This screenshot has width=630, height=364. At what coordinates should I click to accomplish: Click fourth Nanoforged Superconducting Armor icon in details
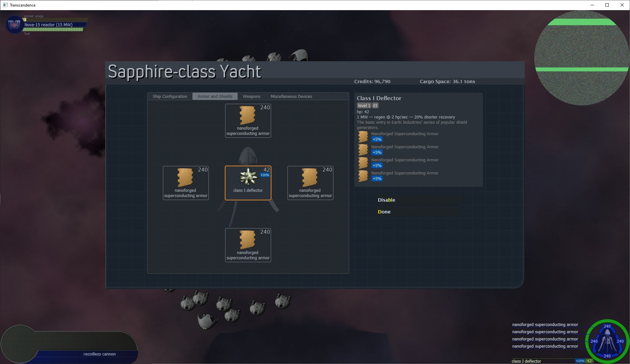coord(363,176)
